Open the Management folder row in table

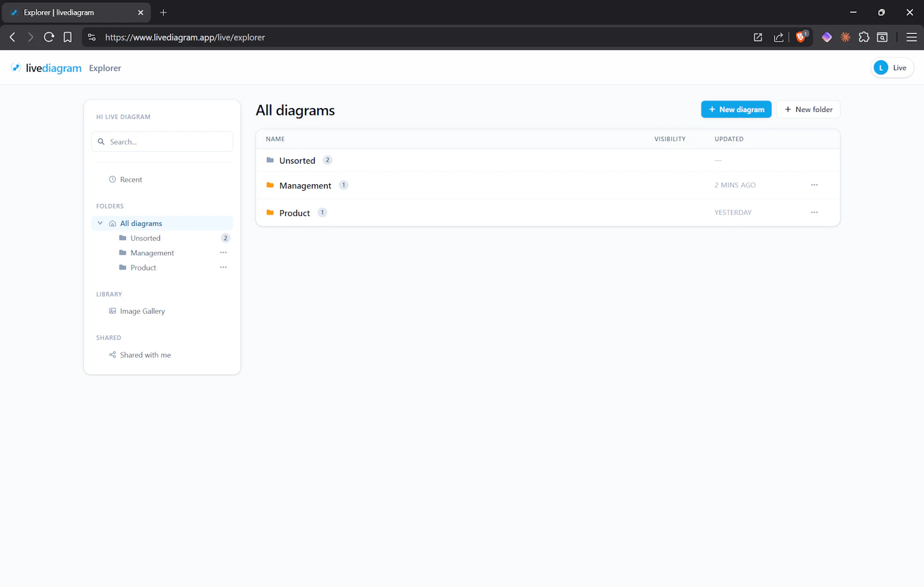(x=547, y=185)
